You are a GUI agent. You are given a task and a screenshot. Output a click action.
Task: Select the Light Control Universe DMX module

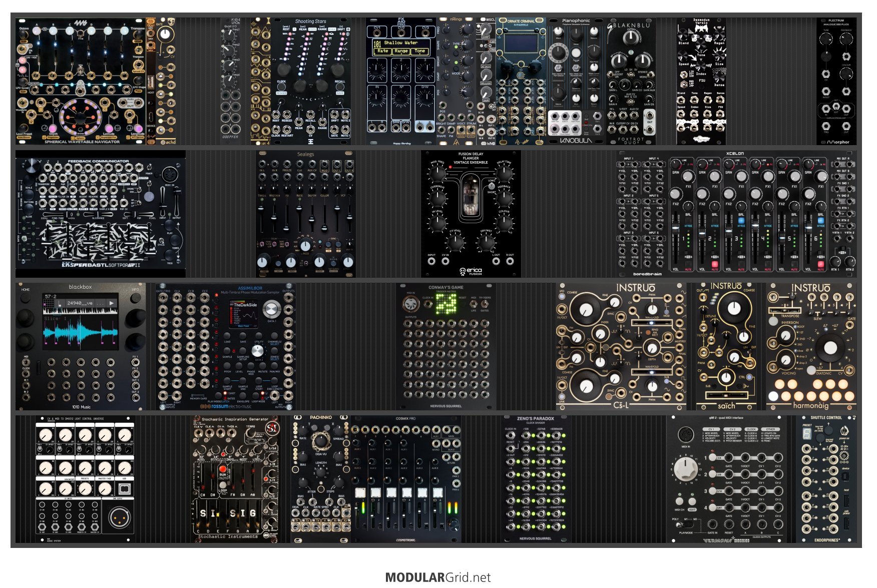[85, 479]
